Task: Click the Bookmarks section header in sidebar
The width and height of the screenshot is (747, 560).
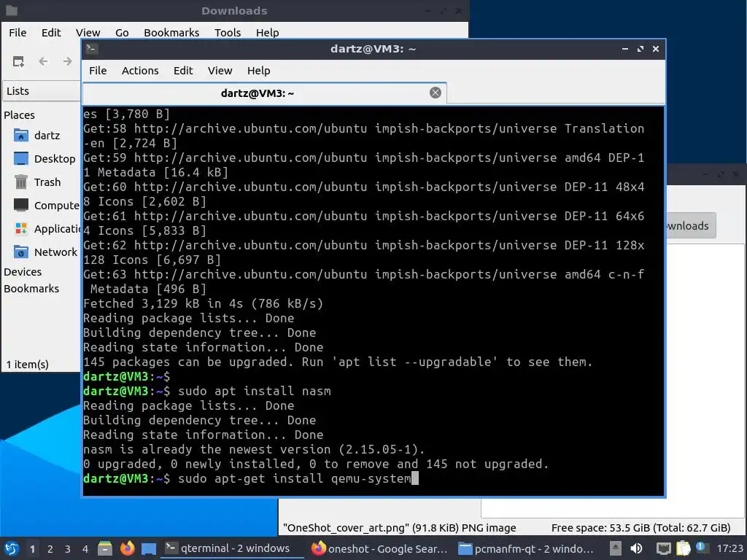Action: pos(31,289)
